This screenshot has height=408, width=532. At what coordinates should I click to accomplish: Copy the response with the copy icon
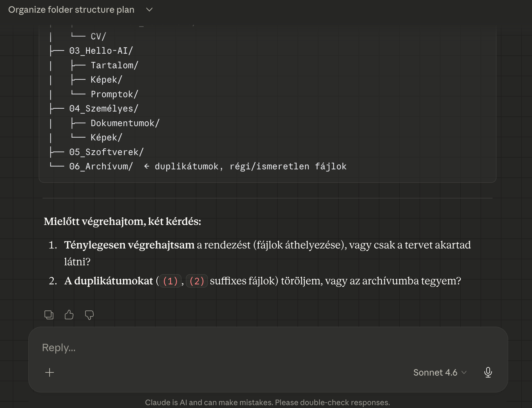49,315
